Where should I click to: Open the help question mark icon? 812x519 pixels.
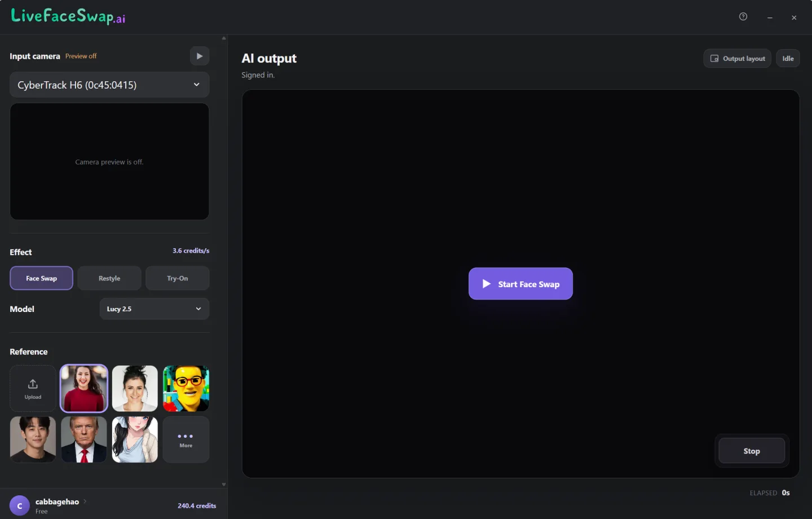(x=743, y=17)
